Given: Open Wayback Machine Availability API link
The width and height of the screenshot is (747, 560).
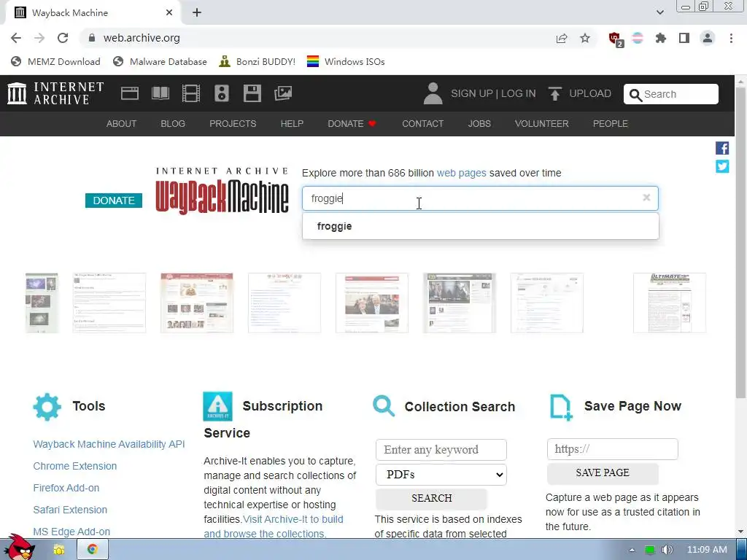Looking at the screenshot, I should pyautogui.click(x=109, y=444).
